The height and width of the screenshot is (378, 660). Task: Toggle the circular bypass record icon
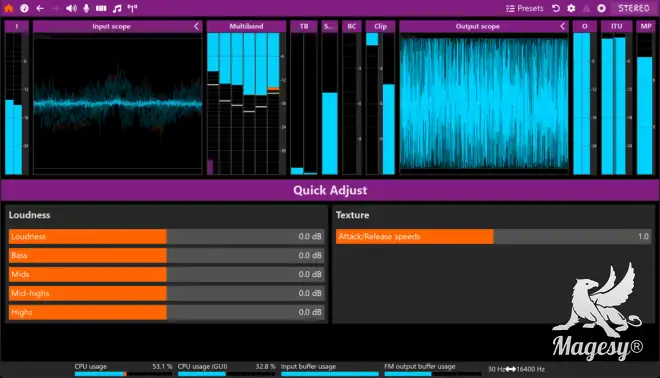[601, 8]
